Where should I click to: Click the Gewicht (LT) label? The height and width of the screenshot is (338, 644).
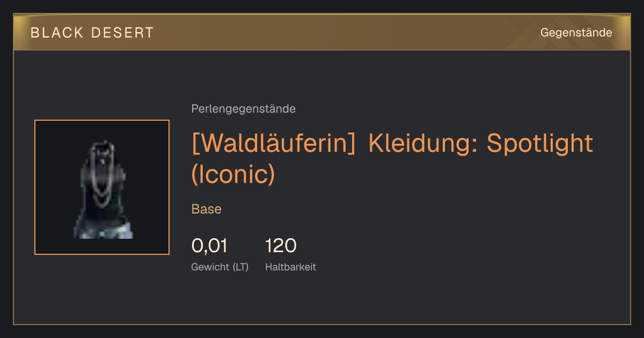click(x=220, y=267)
